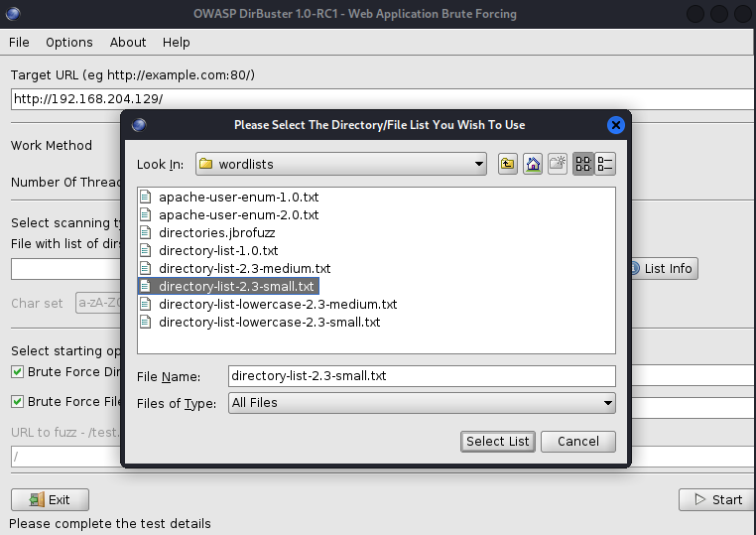Select directories.jbrofuzz file name
Viewport: 756px width, 535px height.
coord(217,232)
